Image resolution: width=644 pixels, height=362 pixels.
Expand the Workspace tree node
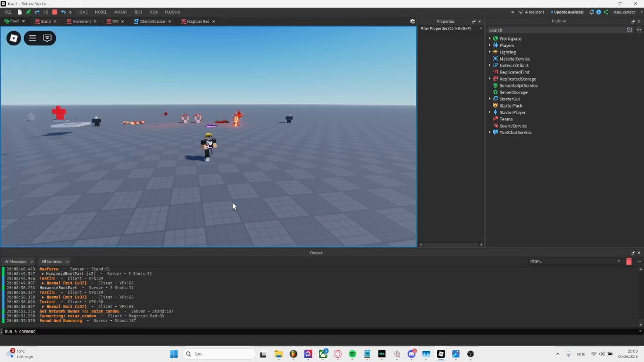coord(489,39)
